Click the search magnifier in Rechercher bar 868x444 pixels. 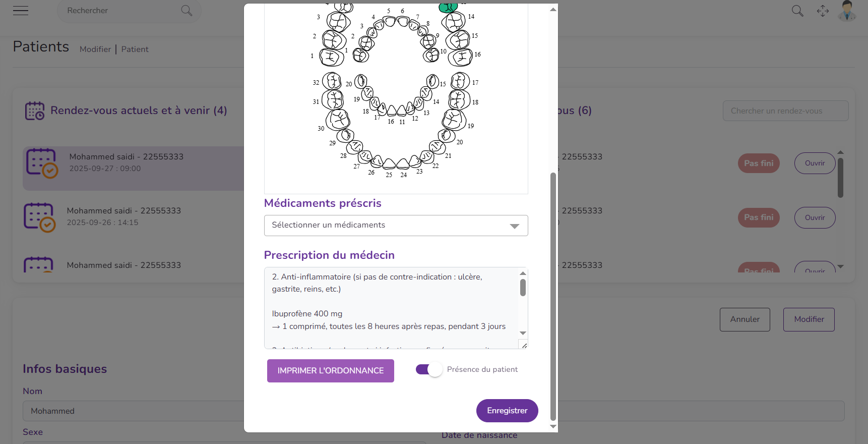(x=187, y=11)
